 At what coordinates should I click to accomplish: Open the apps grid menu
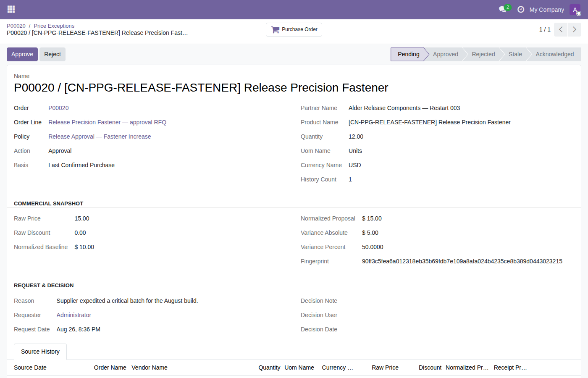click(x=11, y=9)
